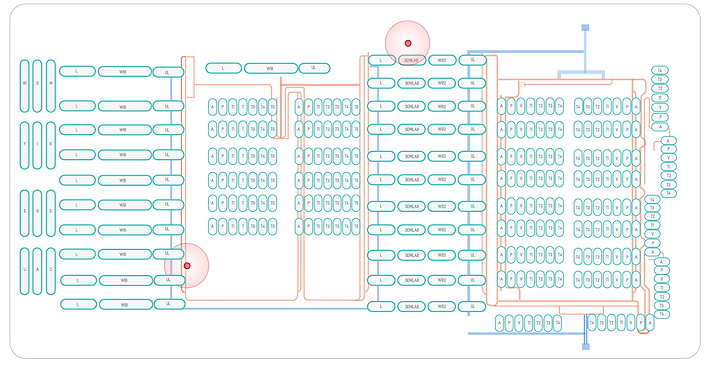Select the vertical C pill
706x371 pixels.
coord(51,271)
